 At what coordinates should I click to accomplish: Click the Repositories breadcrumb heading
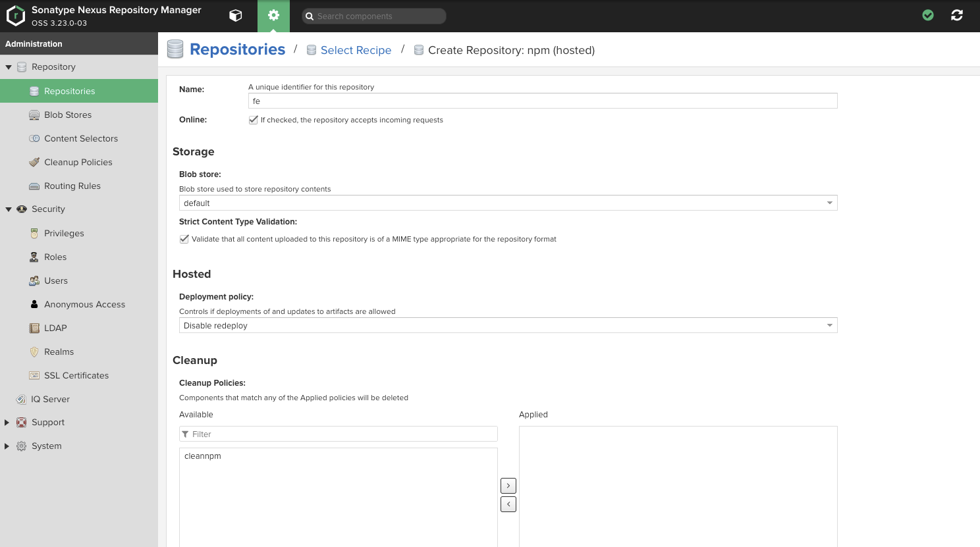pyautogui.click(x=237, y=49)
